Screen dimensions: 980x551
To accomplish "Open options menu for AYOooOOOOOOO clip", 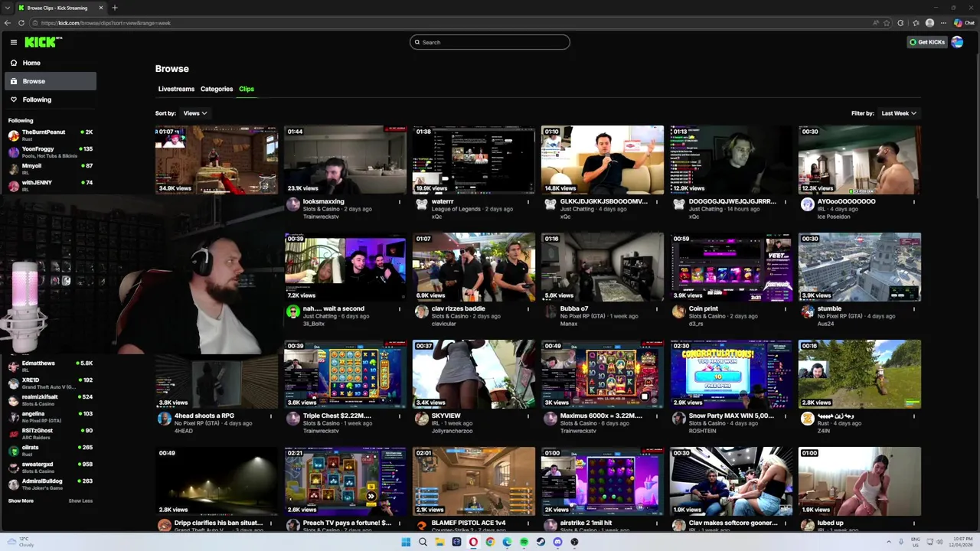I will [913, 202].
